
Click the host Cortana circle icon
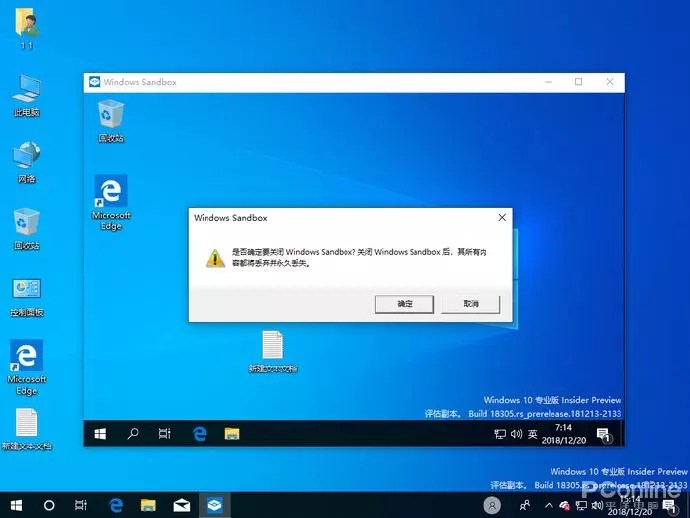49,505
